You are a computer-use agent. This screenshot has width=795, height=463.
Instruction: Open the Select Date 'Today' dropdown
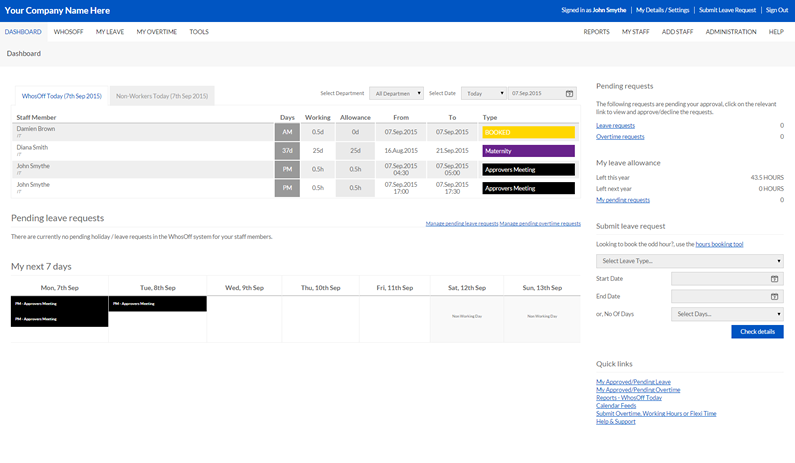click(x=484, y=93)
